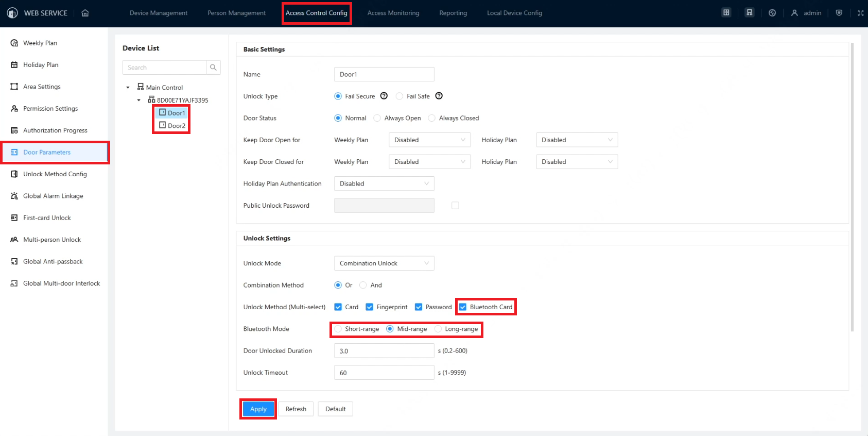Switch to the Access Monitoring tab
Image resolution: width=868 pixels, height=436 pixels.
coord(393,13)
